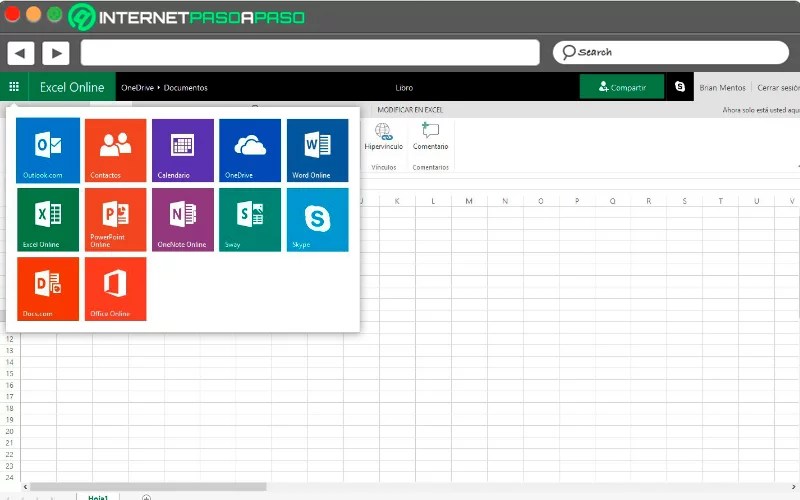Select row 21 header
The image size is (800, 500).
pyautogui.click(x=10, y=443)
